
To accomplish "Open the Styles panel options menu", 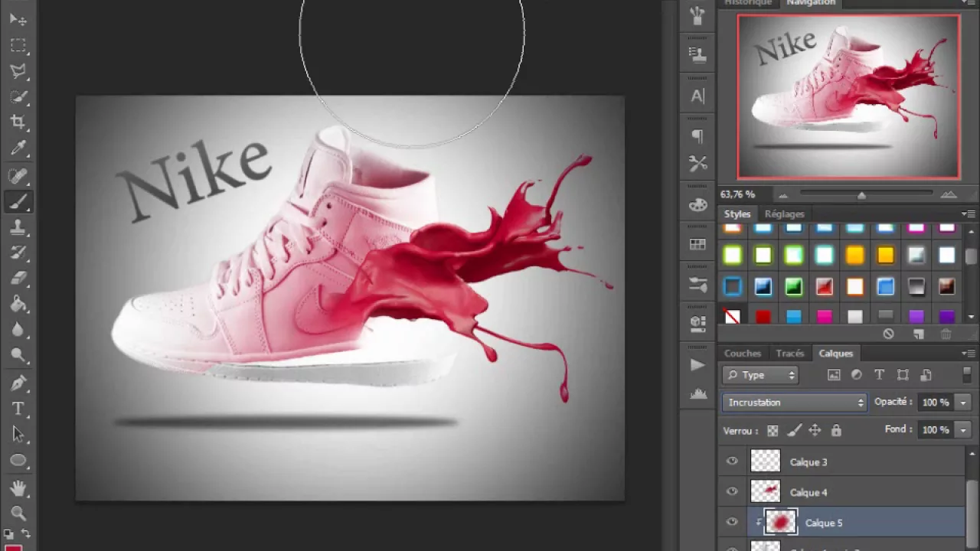I will click(x=969, y=214).
